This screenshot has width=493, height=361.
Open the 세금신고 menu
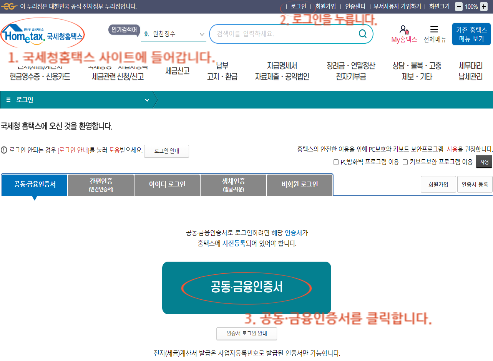(177, 71)
